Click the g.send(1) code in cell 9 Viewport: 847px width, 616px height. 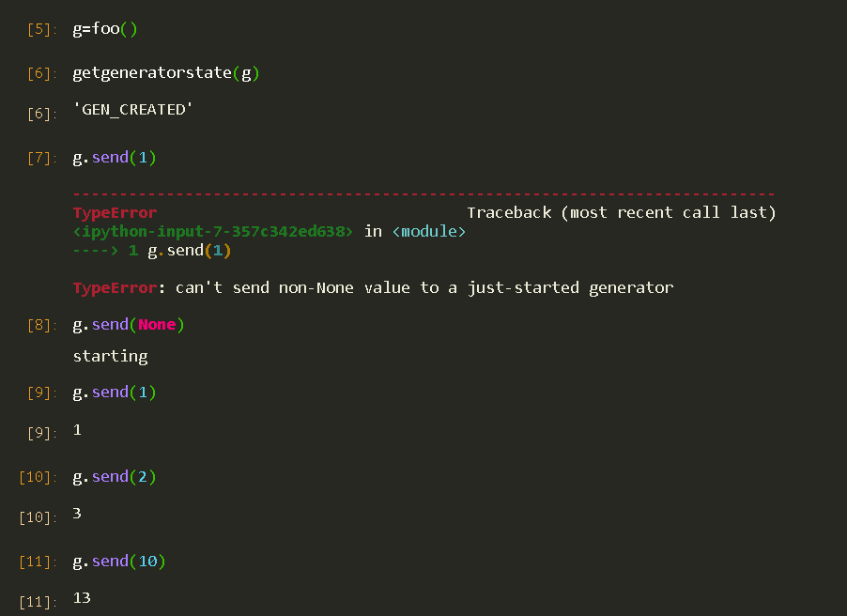[115, 393]
